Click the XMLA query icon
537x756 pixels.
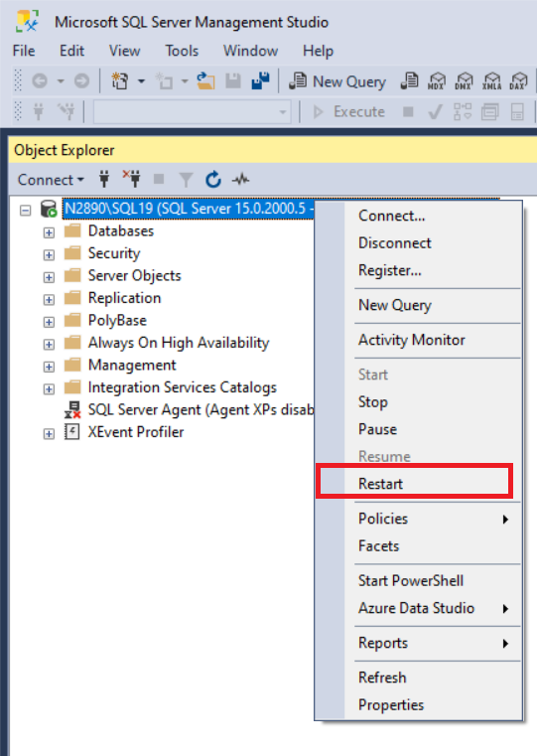coord(491,81)
